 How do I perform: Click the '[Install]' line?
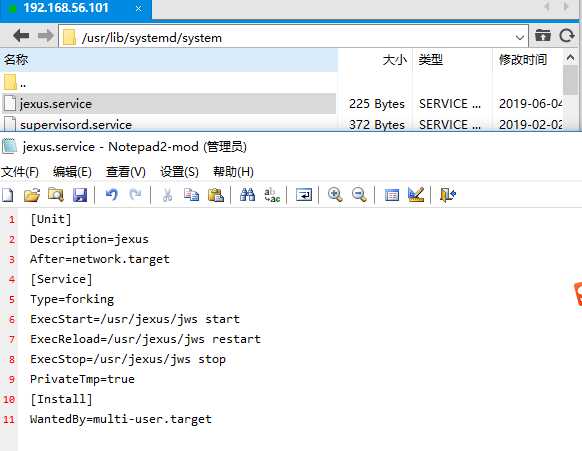(x=61, y=399)
